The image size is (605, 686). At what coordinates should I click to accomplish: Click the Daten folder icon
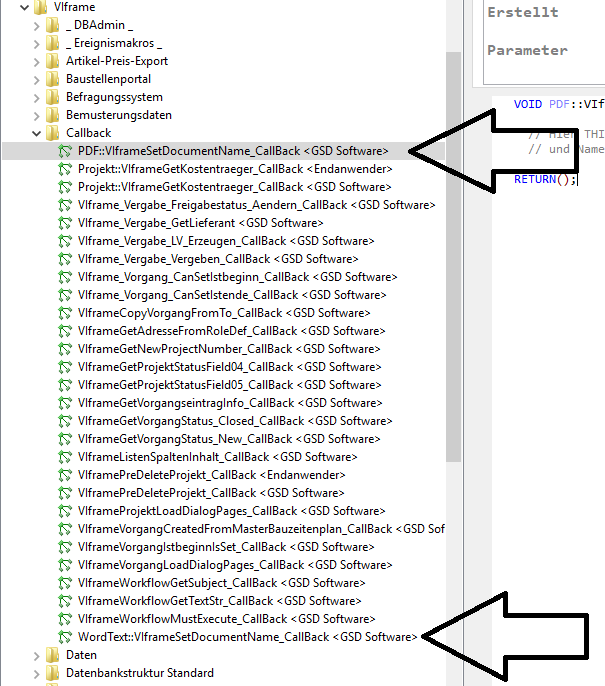[x=52, y=655]
